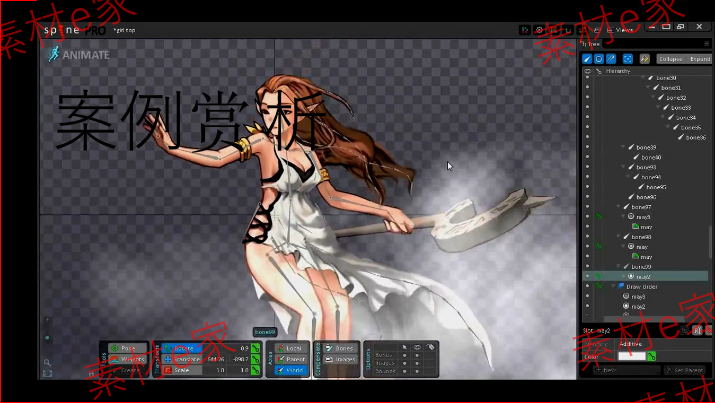Collapse the bone34 tree node
The image size is (715, 403).
point(663,118)
